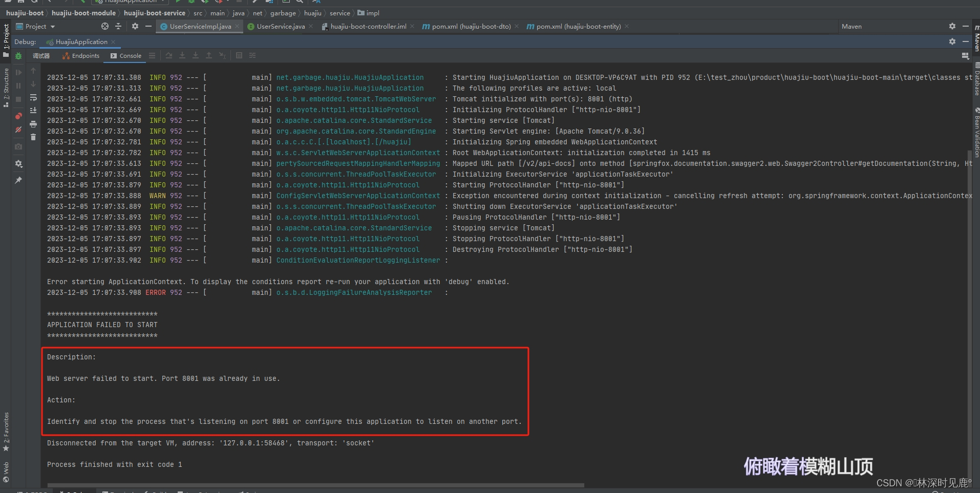The image size is (980, 493).
Task: Click the impl folder breadcrumb
Action: [369, 13]
